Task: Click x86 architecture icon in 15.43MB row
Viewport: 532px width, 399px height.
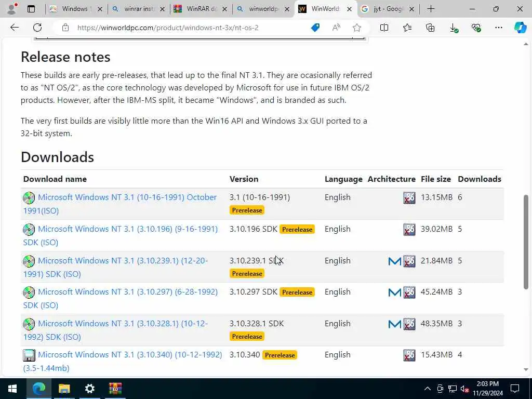Action: click(409, 355)
